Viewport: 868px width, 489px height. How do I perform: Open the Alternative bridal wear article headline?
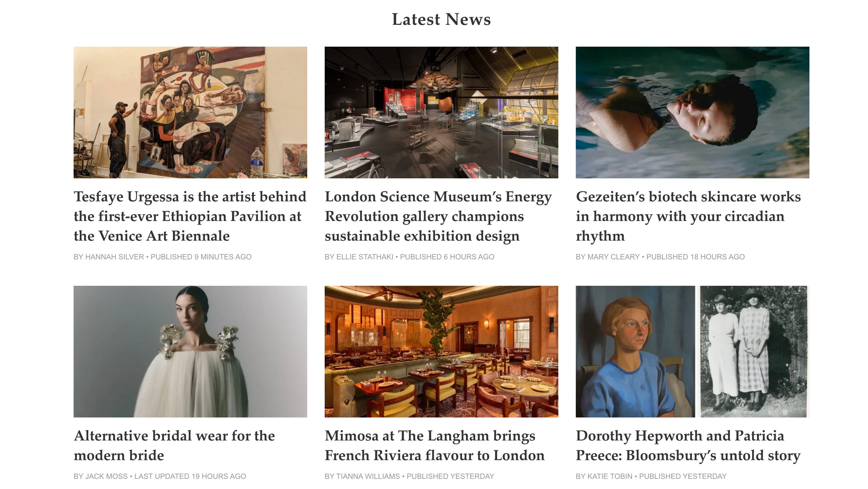174,445
